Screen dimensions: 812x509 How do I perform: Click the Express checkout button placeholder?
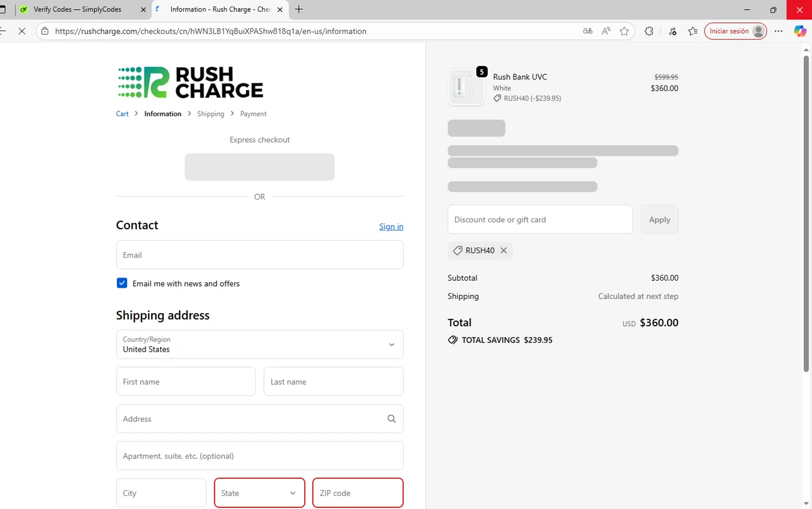(259, 167)
